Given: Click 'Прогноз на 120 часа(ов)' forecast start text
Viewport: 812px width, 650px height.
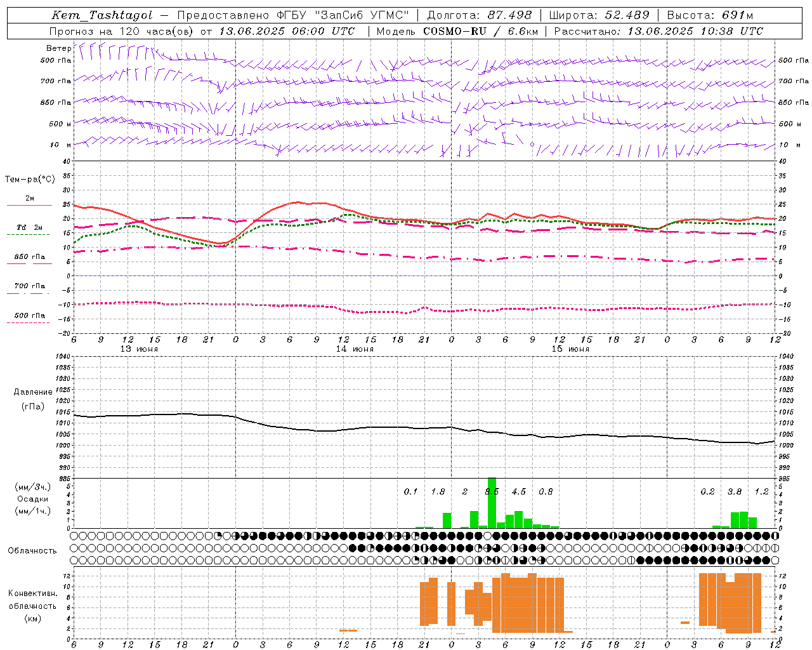Looking at the screenshot, I should tap(122, 31).
